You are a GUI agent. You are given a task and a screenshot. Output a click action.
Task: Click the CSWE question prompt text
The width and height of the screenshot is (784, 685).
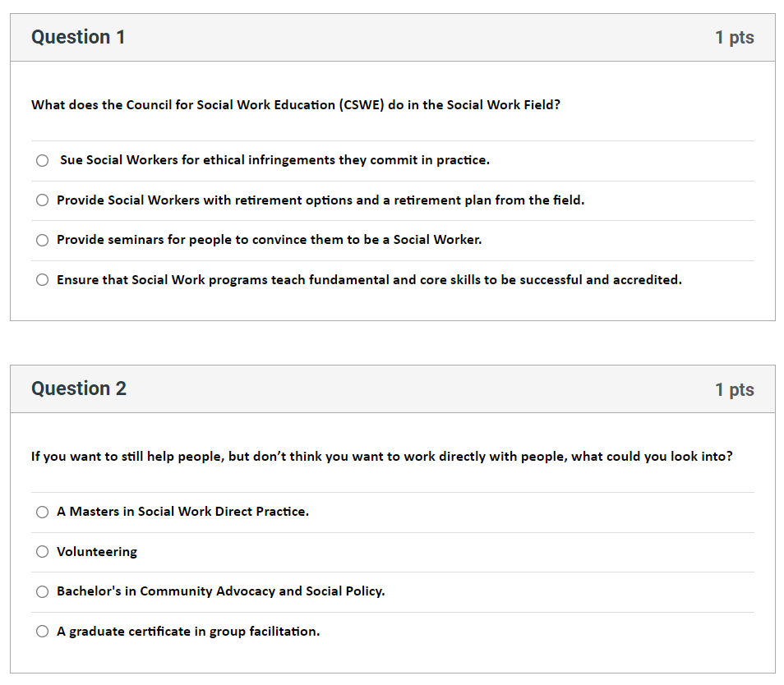[296, 105]
